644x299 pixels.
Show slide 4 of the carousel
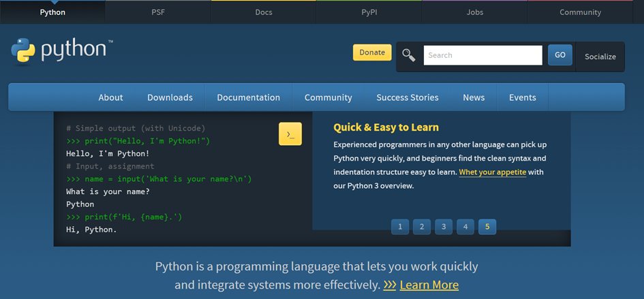465,227
